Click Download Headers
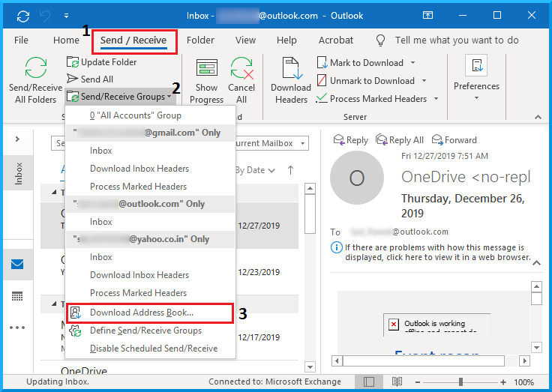 tap(291, 81)
